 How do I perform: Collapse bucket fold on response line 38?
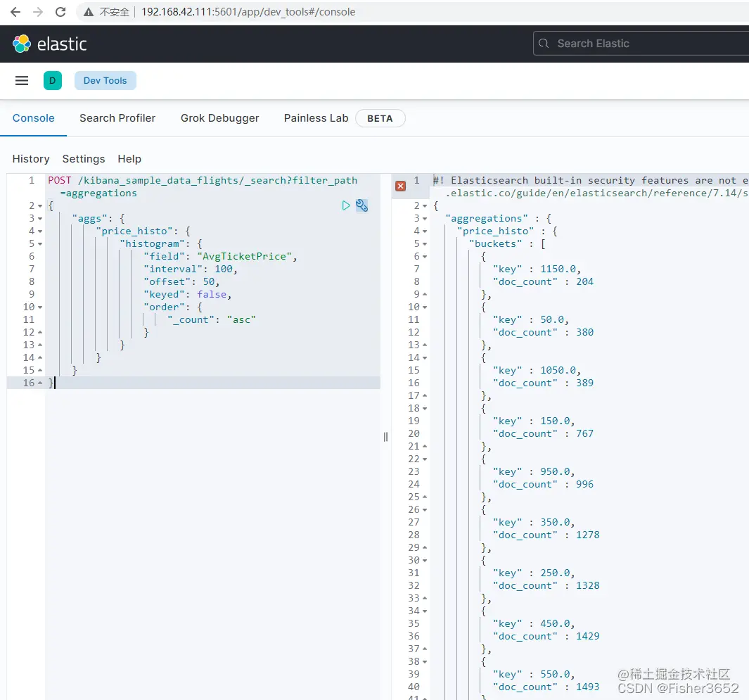tap(425, 662)
